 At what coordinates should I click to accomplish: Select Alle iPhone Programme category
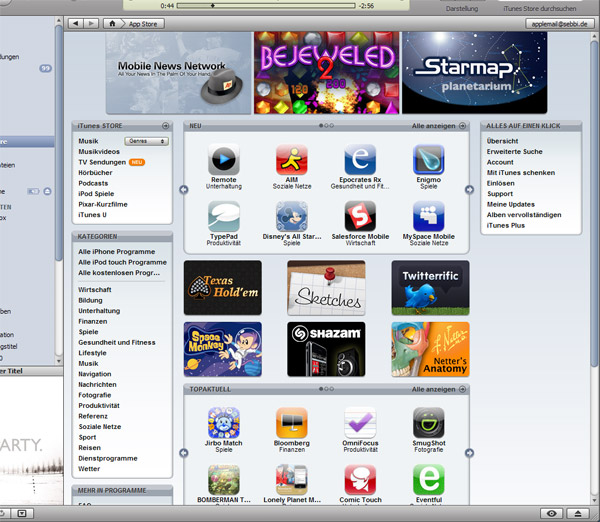122,251
